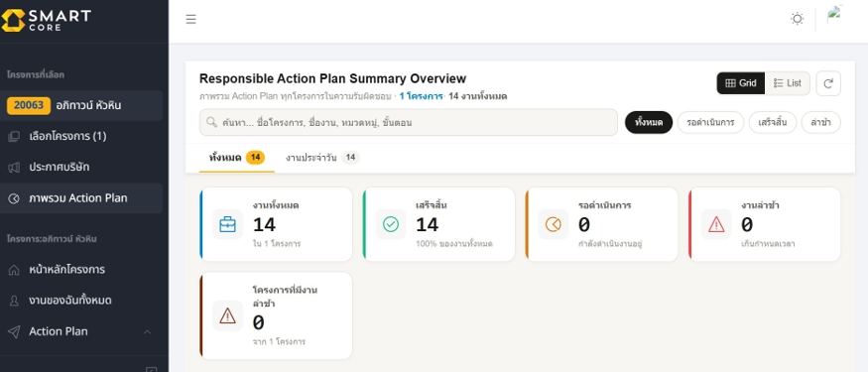Select project 20063 อภิภาวน์ หัวหิน
Image resolution: width=868 pixels, height=372 pixels.
click(x=81, y=105)
